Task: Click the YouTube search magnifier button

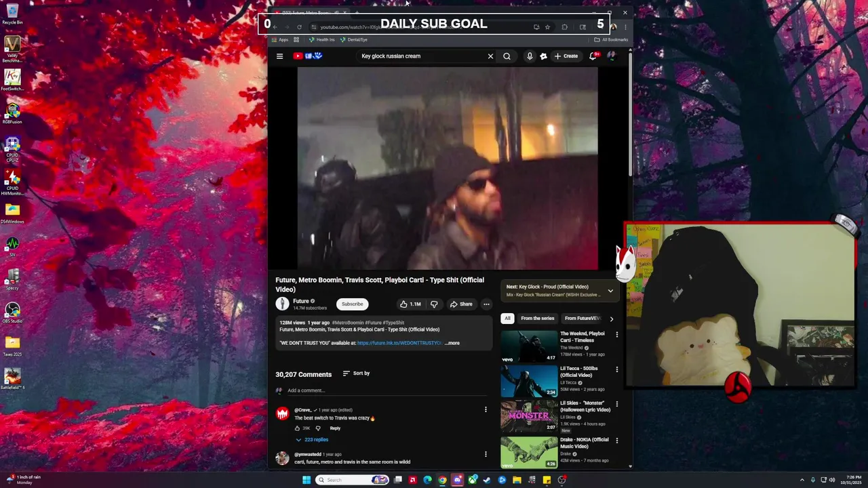Action: [507, 56]
